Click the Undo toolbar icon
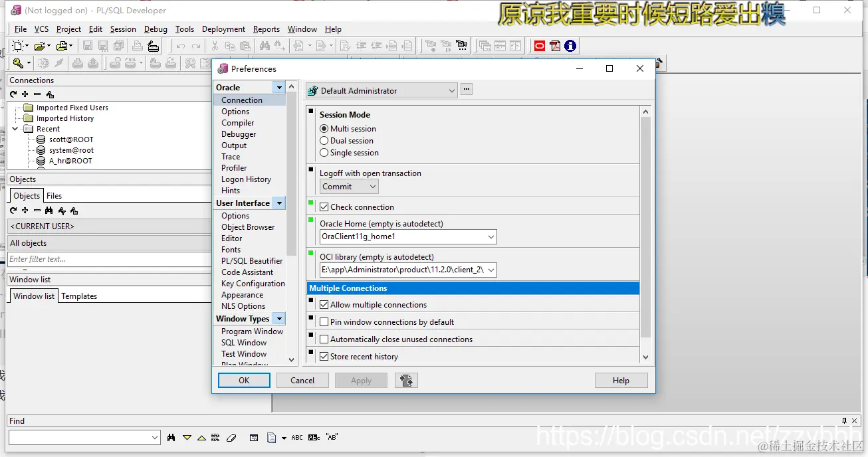The height and width of the screenshot is (457, 868). pyautogui.click(x=180, y=46)
